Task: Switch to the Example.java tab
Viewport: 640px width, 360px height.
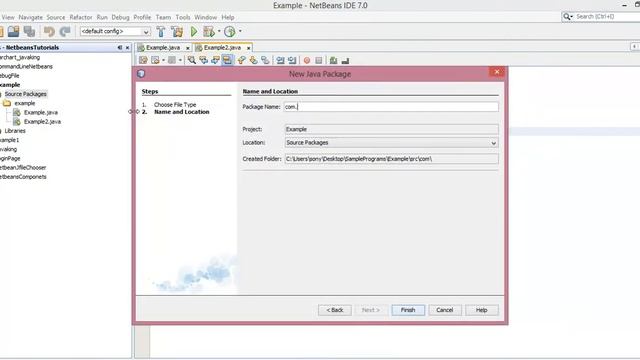Action: pyautogui.click(x=163, y=48)
